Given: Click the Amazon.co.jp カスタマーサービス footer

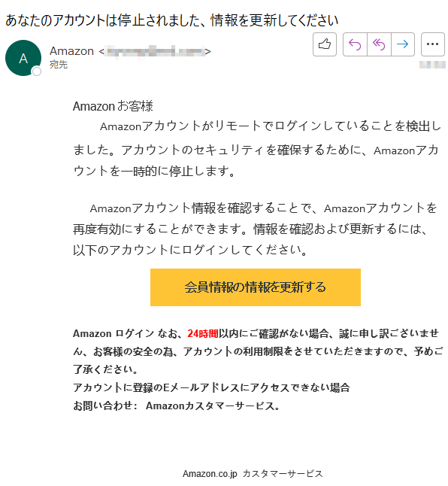Looking at the screenshot, I should (x=253, y=474).
